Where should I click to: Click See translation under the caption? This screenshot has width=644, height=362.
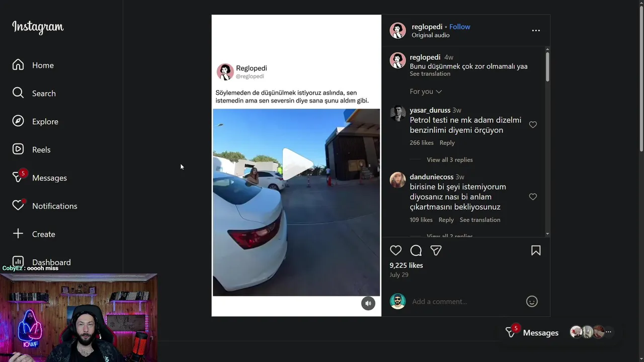[430, 74]
